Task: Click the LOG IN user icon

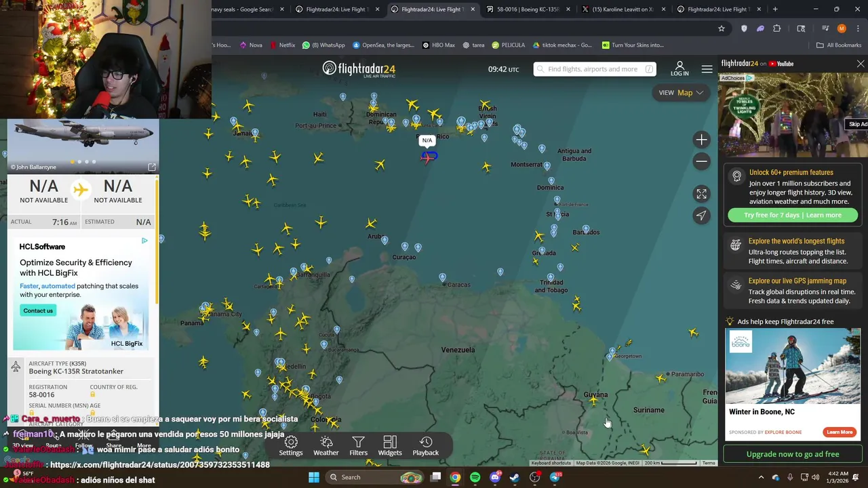Action: pyautogui.click(x=679, y=68)
